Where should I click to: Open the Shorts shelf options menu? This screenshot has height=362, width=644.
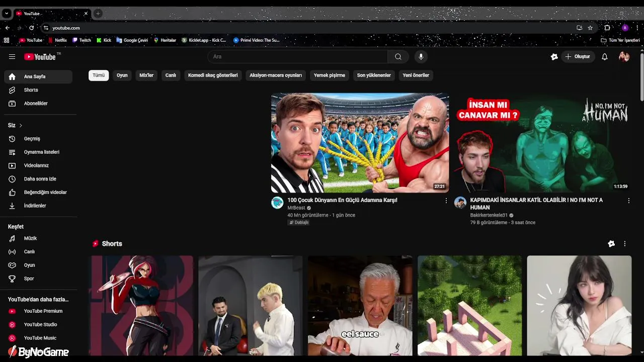coord(625,244)
